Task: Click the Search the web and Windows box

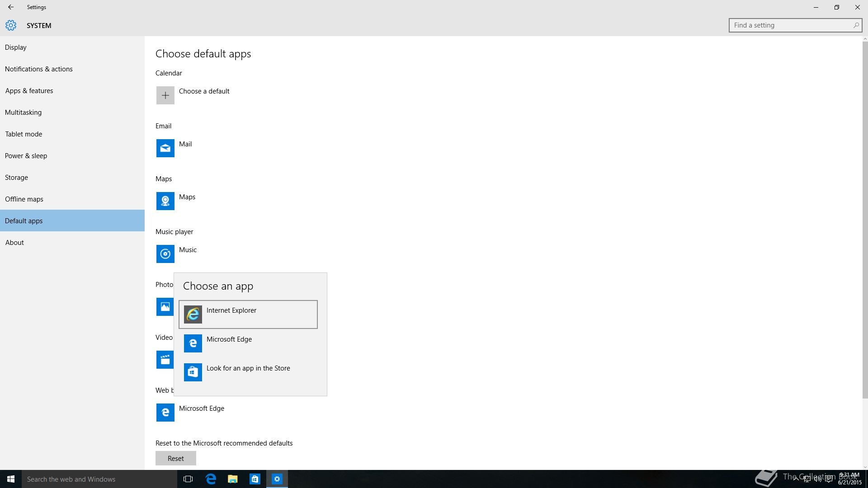Action: (99, 479)
